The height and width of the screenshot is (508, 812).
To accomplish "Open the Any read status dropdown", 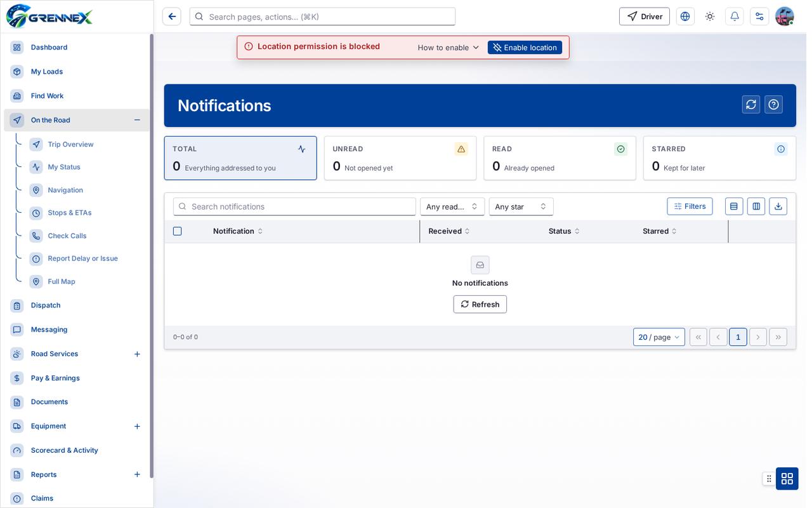I will tap(452, 206).
